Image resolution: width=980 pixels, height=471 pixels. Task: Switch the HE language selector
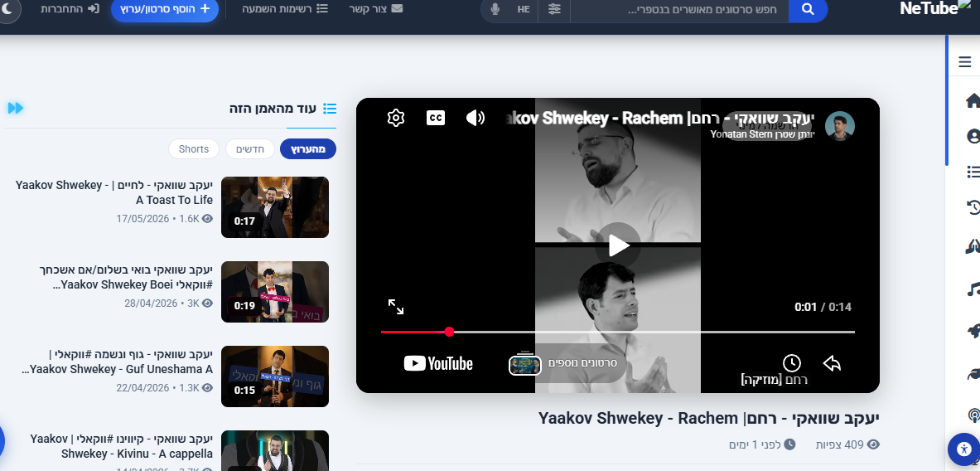tap(524, 9)
